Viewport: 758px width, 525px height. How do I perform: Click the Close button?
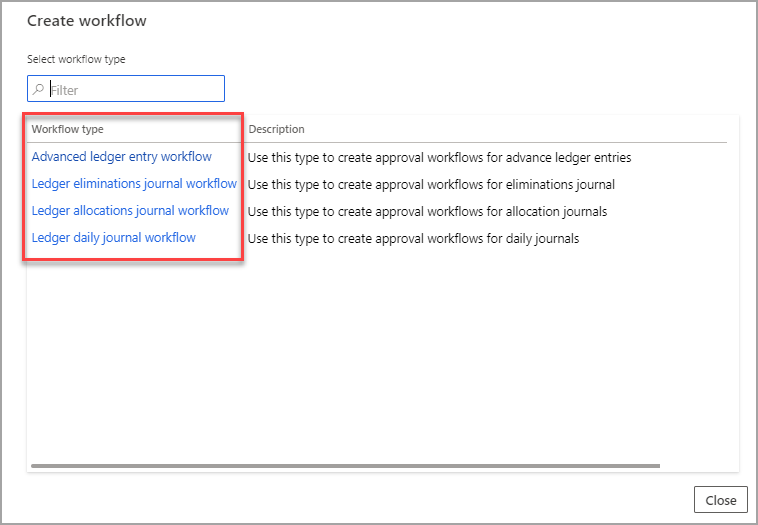click(x=720, y=500)
